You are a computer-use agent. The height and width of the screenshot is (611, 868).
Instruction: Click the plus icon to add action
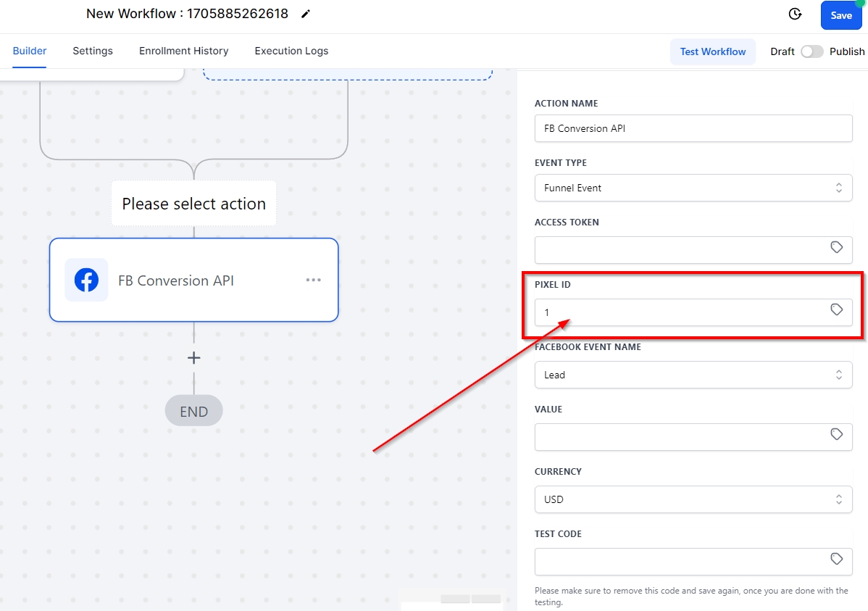point(193,357)
